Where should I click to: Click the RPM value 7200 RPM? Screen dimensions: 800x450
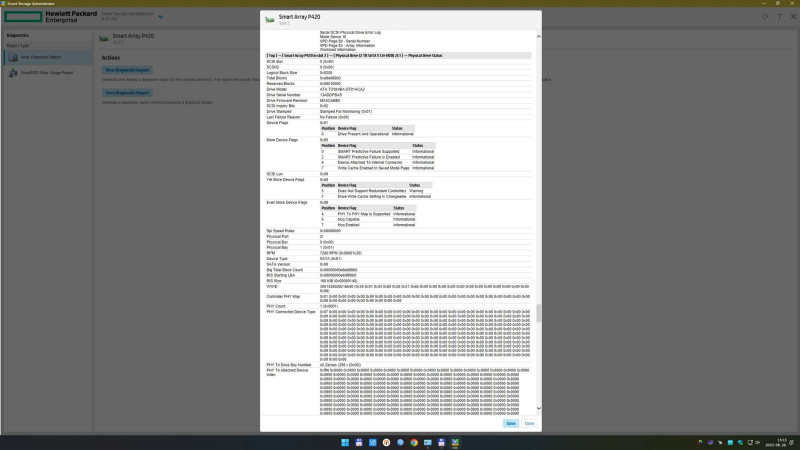tap(340, 253)
